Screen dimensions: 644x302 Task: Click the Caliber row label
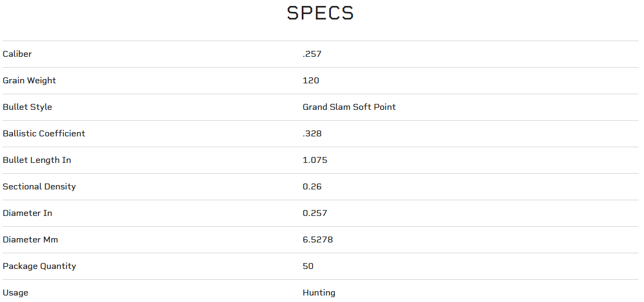pos(17,54)
